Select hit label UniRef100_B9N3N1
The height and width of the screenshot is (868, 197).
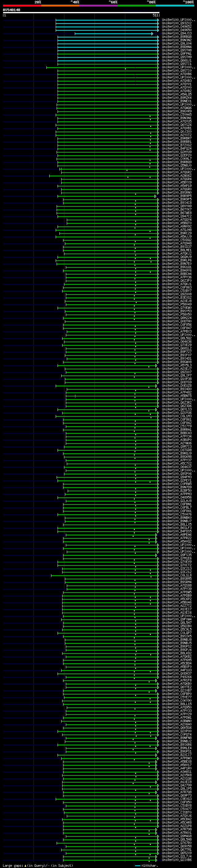[x=177, y=118]
